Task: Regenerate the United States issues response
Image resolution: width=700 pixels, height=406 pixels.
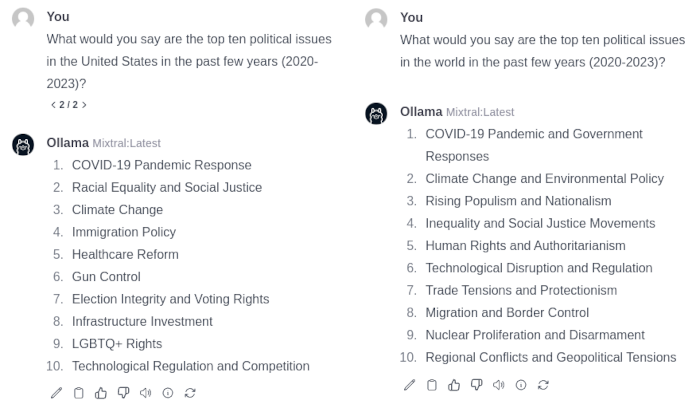Action: coord(189,393)
